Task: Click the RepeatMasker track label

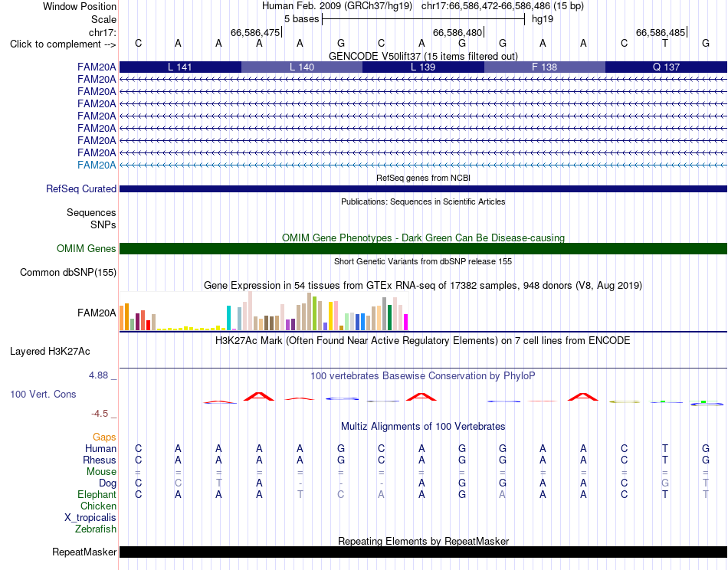Action: pyautogui.click(x=84, y=552)
